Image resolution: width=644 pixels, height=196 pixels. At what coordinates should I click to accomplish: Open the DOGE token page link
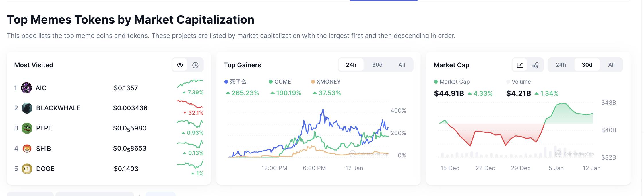point(45,169)
